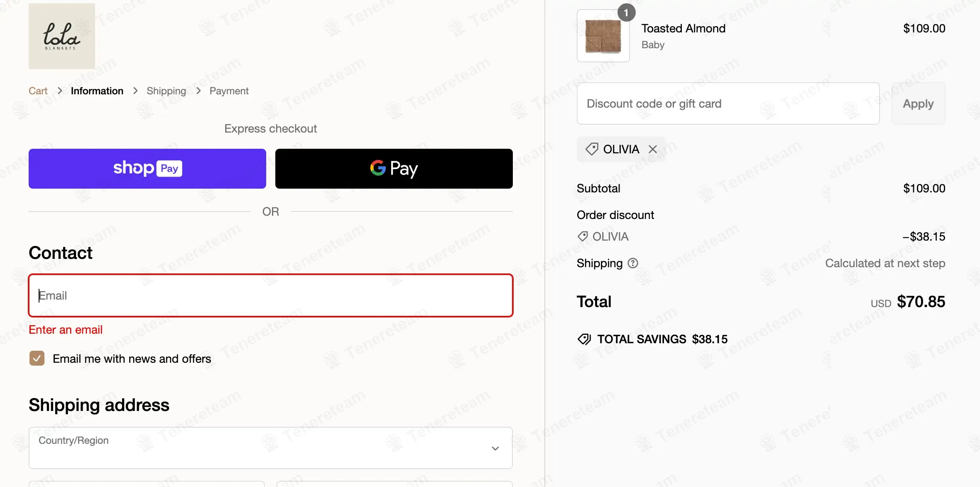Screen dimensions: 980x487
Task: Select the Payment breadcrumb step
Action: point(229,91)
